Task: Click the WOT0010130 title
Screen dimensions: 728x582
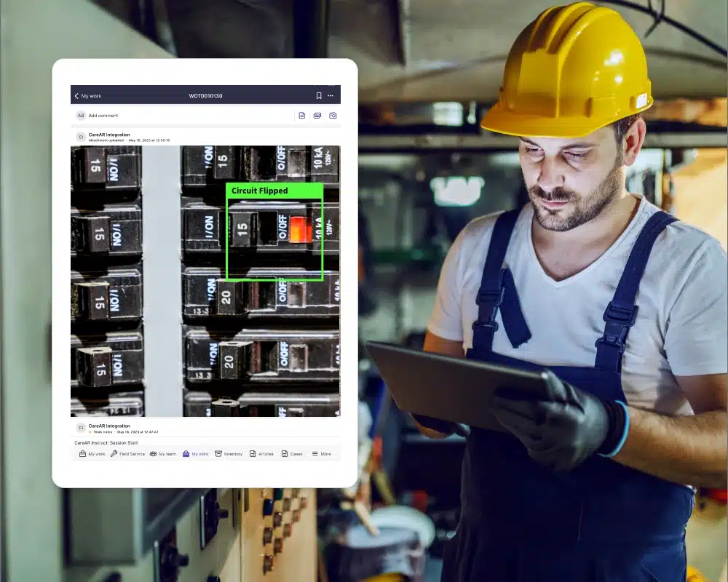Action: pos(204,95)
